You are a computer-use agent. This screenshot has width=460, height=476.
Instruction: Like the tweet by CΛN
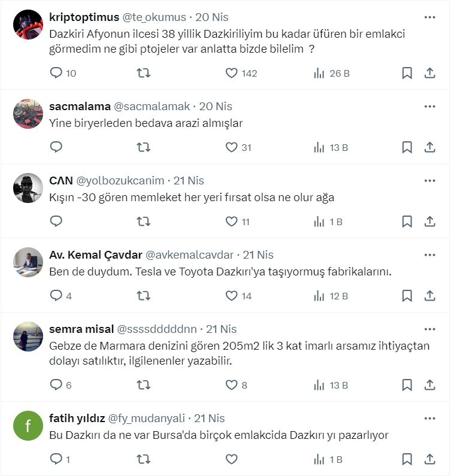[232, 222]
